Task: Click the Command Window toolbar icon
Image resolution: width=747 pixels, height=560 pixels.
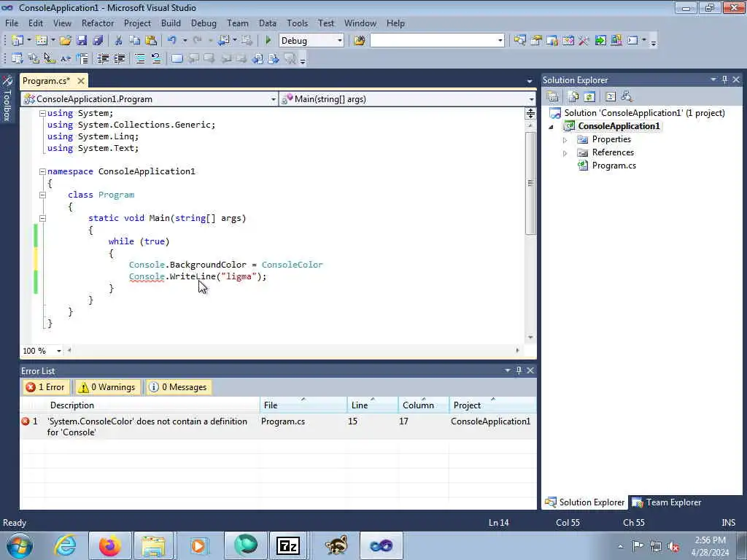Action: click(x=632, y=41)
